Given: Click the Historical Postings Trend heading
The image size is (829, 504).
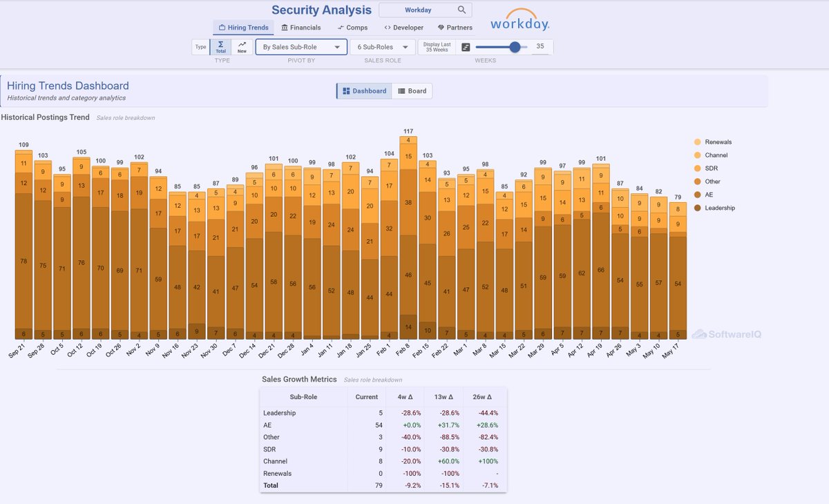Looking at the screenshot, I should (x=45, y=117).
